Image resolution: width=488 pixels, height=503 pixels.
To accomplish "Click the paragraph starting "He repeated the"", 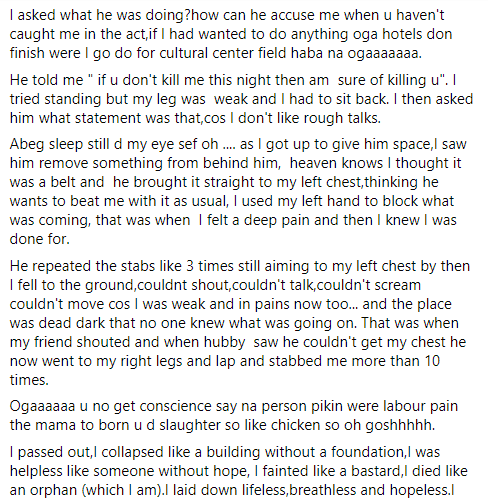I will pos(240,323).
